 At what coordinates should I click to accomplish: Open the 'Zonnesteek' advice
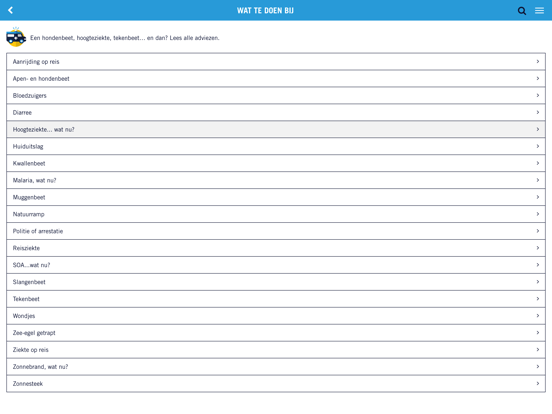(276, 383)
